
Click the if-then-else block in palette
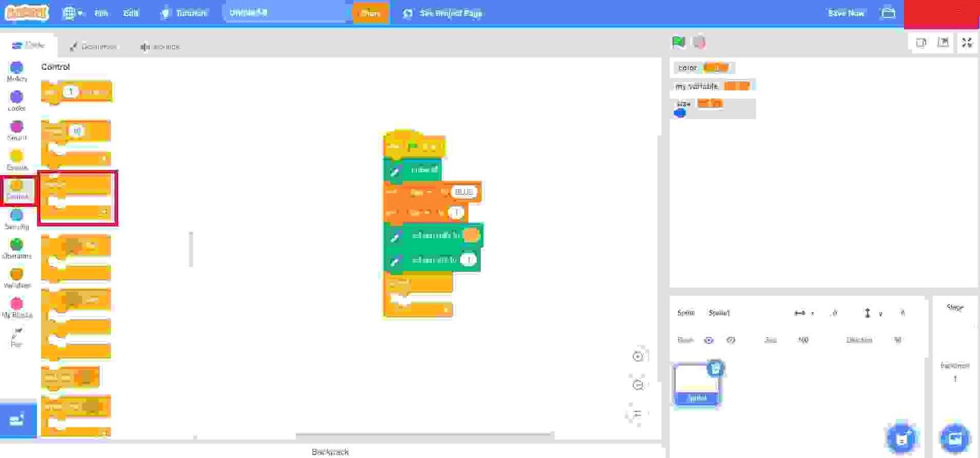tap(76, 325)
